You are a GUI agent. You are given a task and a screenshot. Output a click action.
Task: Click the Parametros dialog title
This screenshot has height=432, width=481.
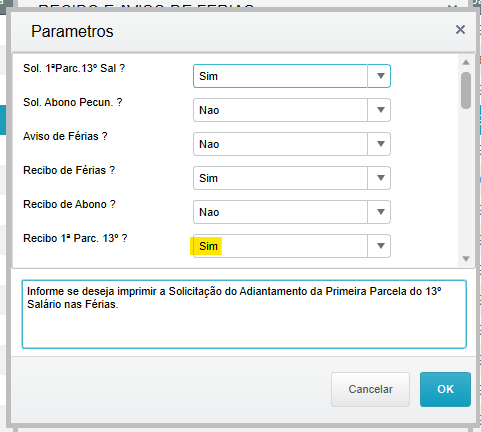[x=72, y=31]
